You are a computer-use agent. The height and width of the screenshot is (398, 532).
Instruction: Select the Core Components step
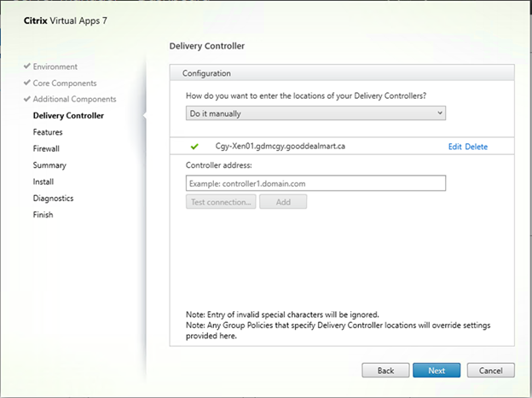(65, 84)
